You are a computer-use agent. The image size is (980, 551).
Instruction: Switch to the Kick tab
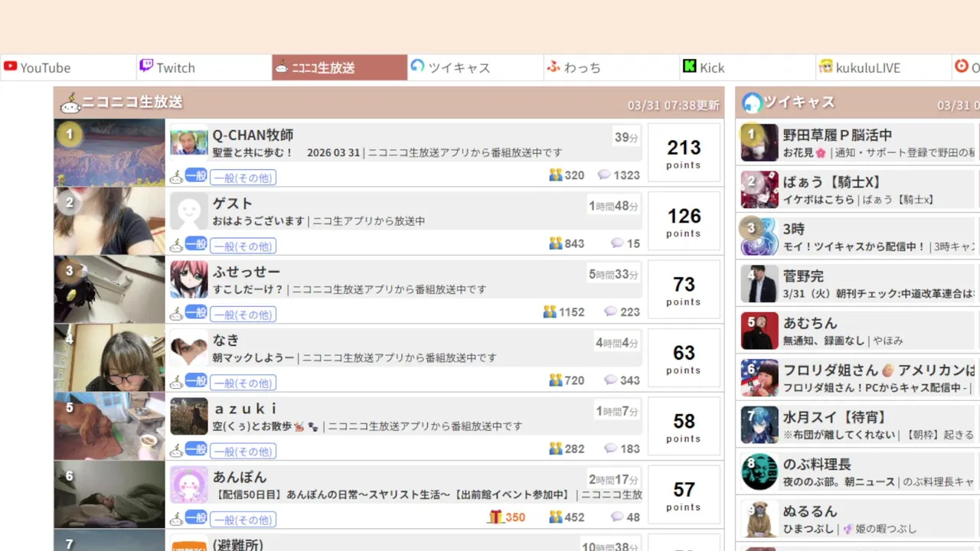(747, 67)
